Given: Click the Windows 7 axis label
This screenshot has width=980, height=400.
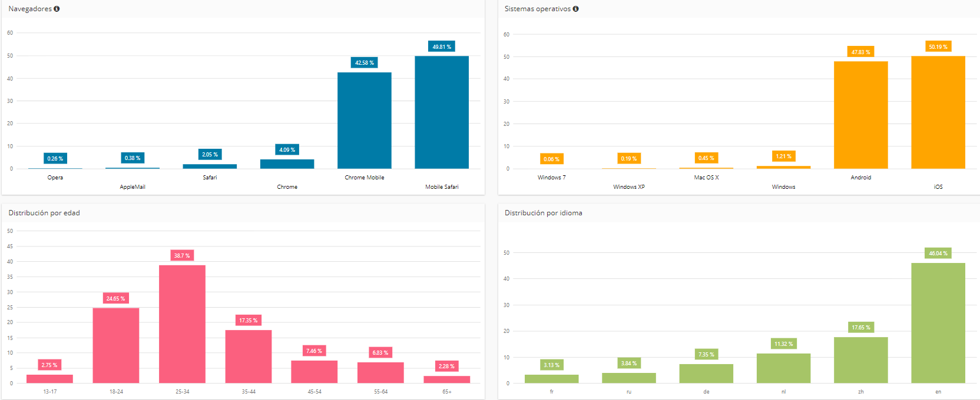Looking at the screenshot, I should click(x=552, y=177).
